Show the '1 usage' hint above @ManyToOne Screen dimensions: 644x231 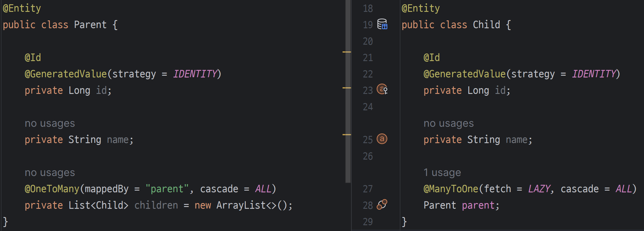[442, 173]
